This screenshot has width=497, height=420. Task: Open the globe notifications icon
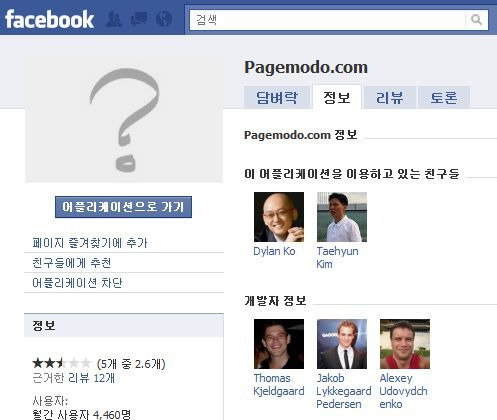(164, 19)
